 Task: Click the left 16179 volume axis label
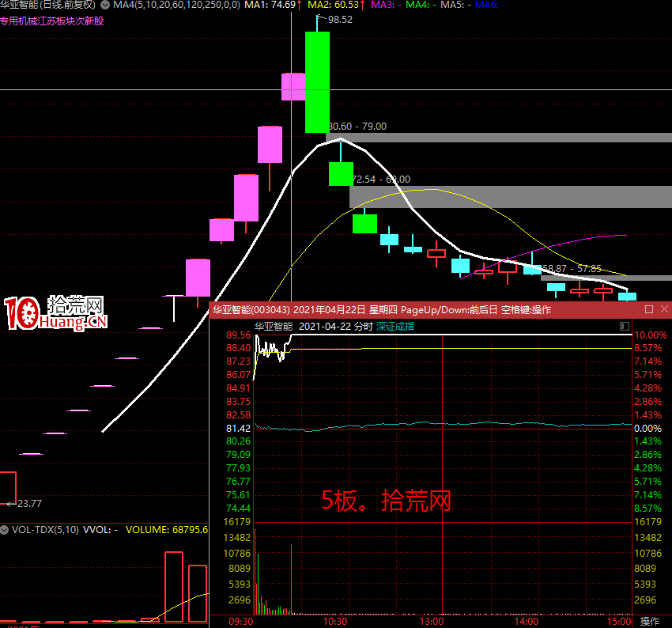[237, 522]
